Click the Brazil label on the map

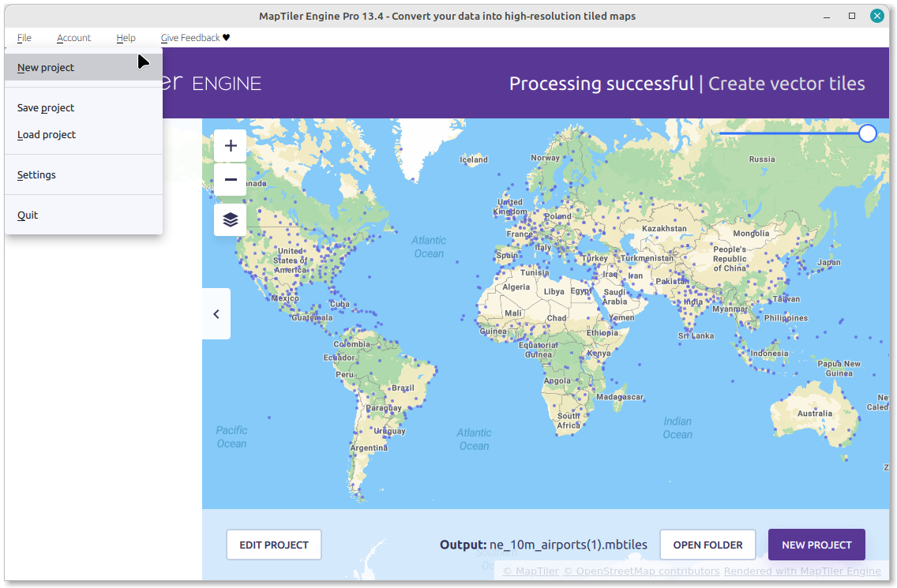click(x=403, y=388)
